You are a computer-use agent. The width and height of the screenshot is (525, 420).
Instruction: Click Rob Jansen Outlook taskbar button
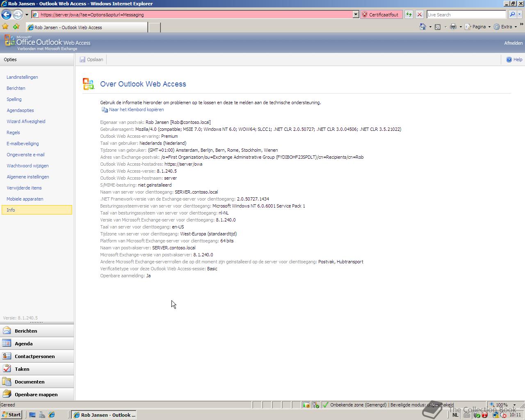click(x=104, y=415)
